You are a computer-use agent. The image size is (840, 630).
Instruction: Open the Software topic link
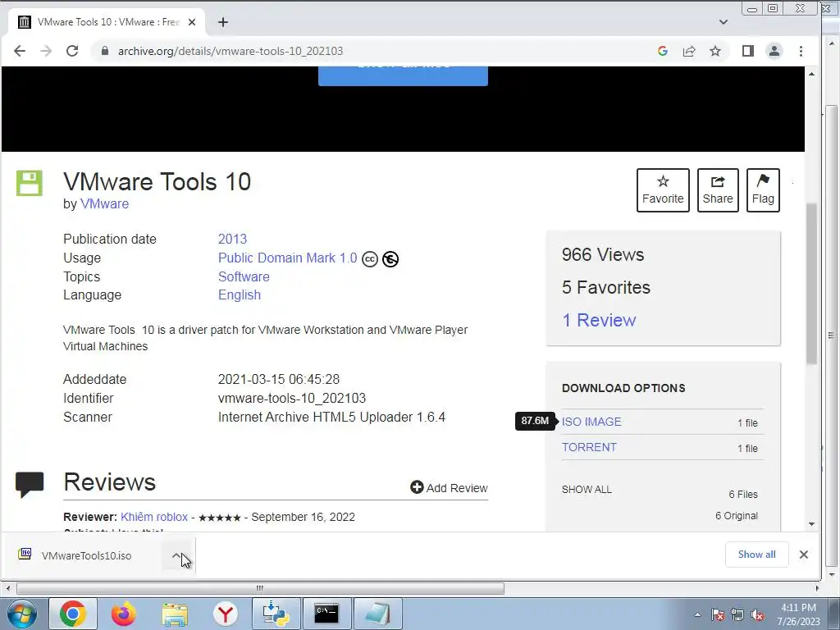(x=244, y=276)
